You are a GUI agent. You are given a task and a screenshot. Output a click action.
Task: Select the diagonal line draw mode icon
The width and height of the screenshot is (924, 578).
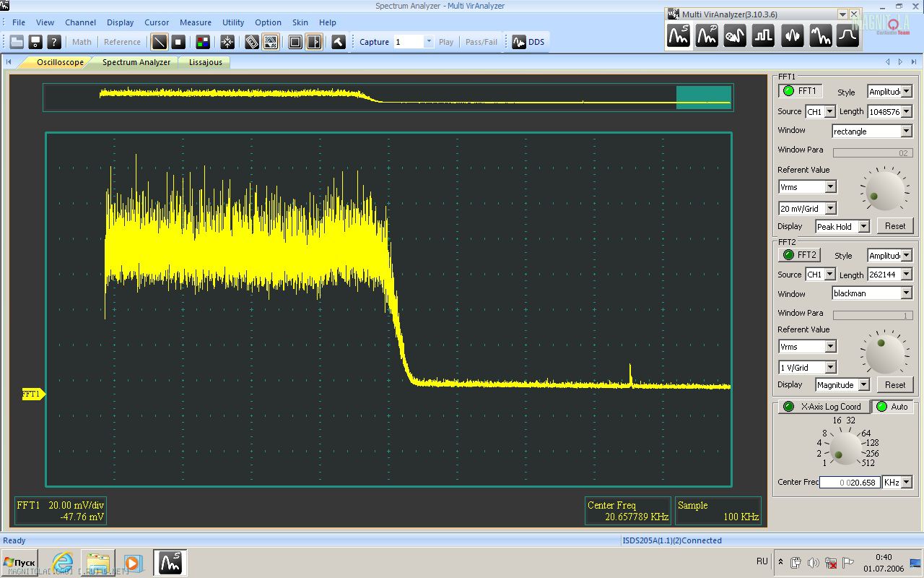(x=160, y=42)
